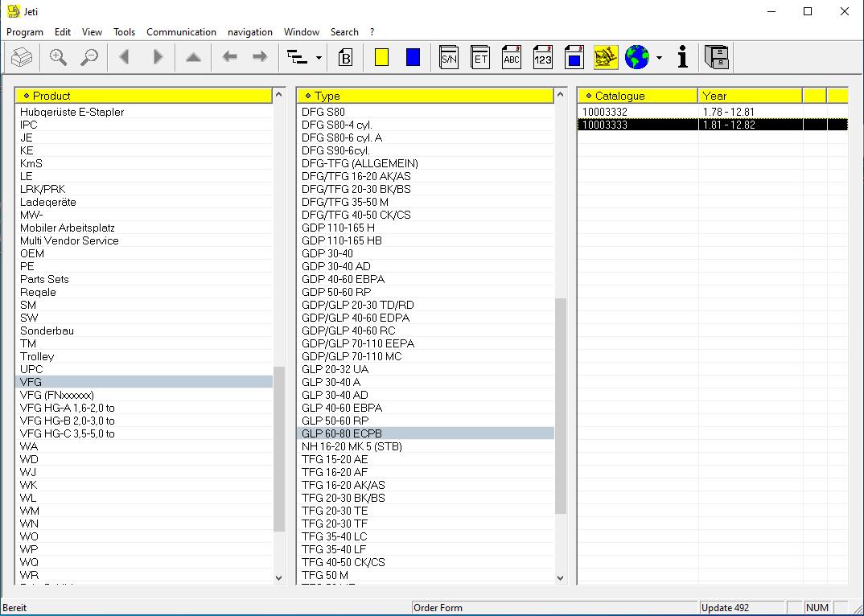864x616 pixels.
Task: Click the printer icon in toolbar
Action: (22, 57)
